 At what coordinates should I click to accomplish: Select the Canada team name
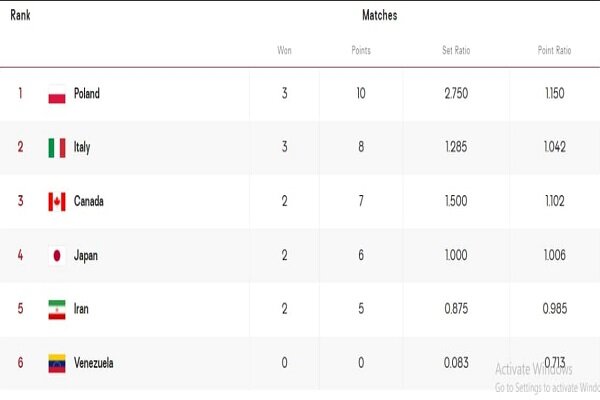coord(89,201)
